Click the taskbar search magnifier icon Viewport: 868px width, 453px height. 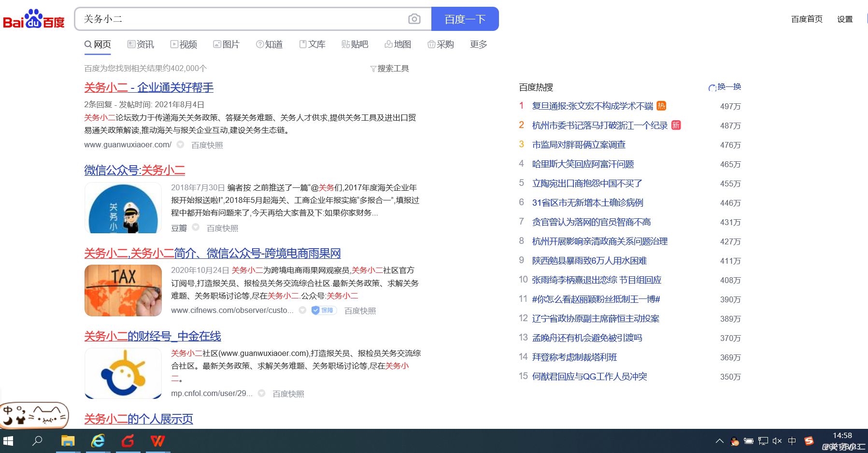(37, 441)
